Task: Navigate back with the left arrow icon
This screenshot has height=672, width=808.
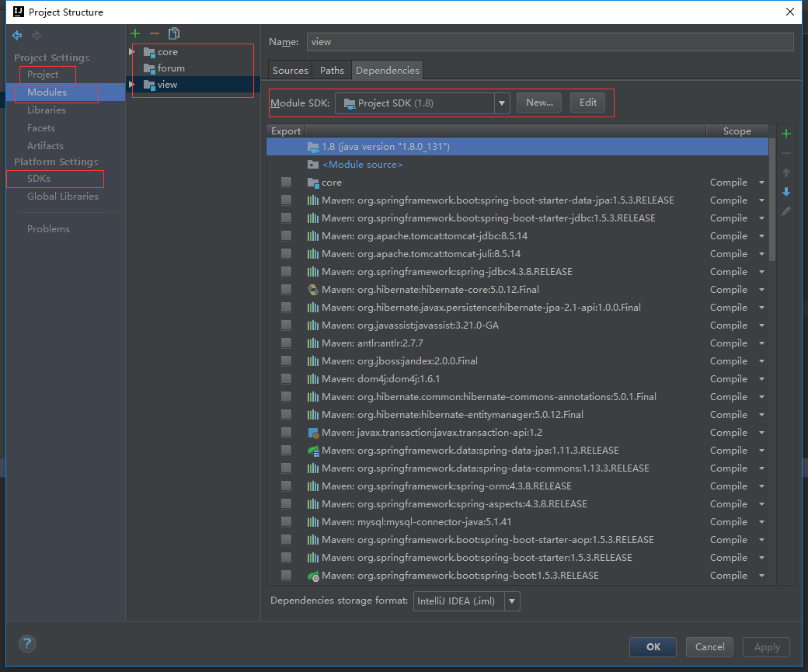Action: 16,35
